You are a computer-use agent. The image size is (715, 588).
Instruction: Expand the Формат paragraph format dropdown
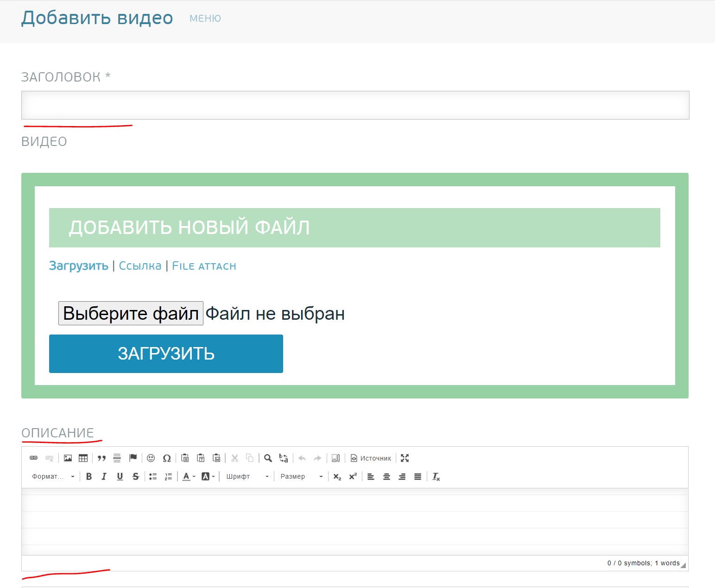(53, 476)
